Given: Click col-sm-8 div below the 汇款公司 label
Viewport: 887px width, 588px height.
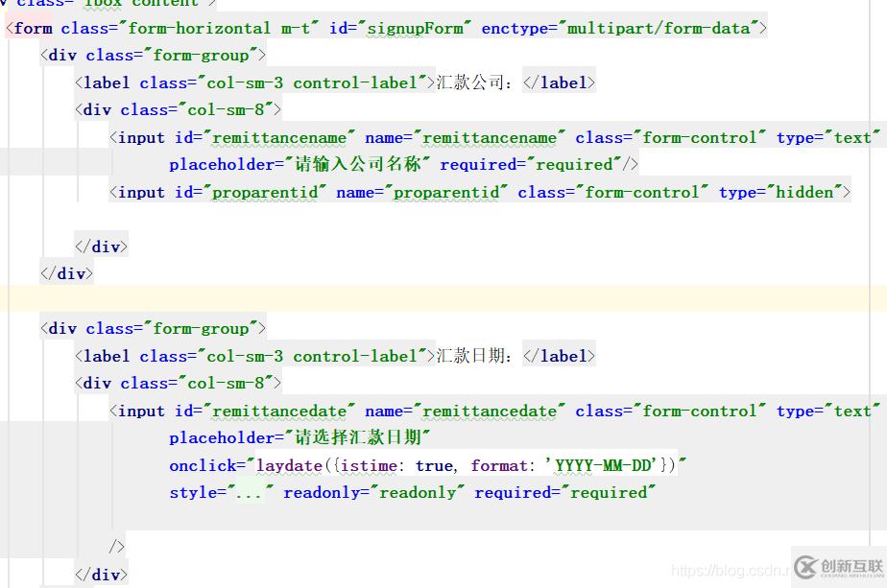Looking at the screenshot, I should [178, 109].
